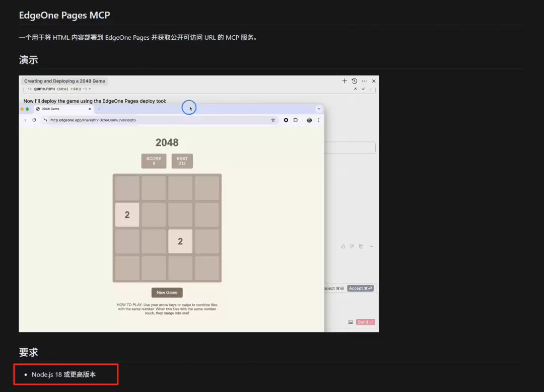544x392 pixels.
Task: Click the thumbs up feedback icon
Action: pyautogui.click(x=343, y=246)
